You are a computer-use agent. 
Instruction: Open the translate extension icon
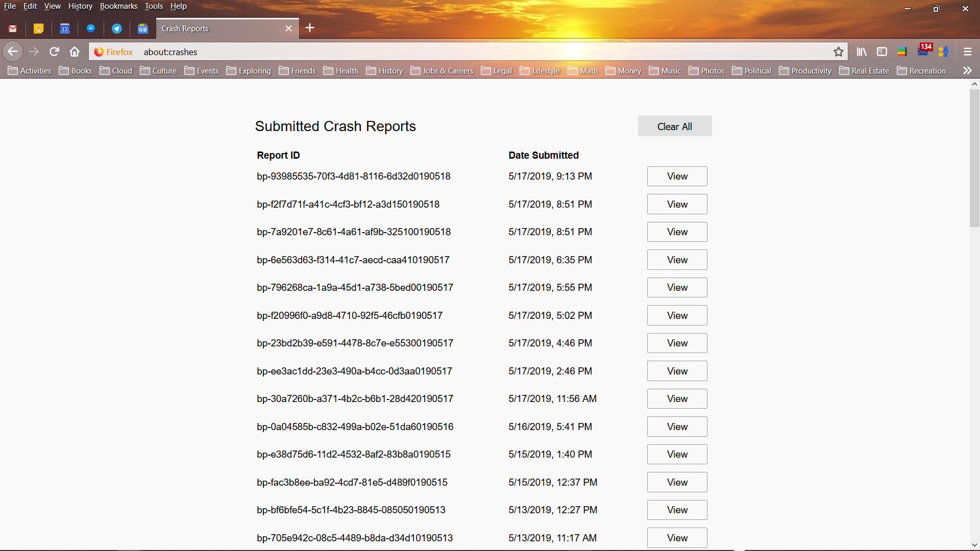click(943, 52)
